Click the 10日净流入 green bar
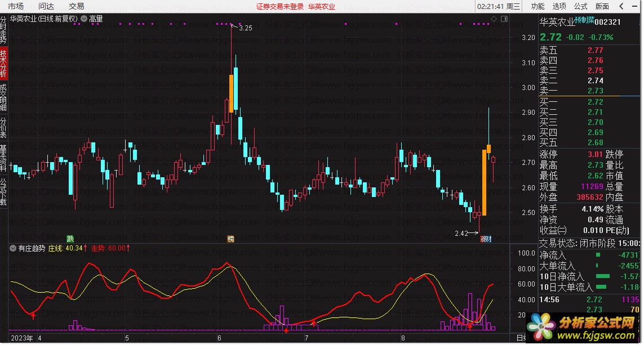 coord(602,276)
